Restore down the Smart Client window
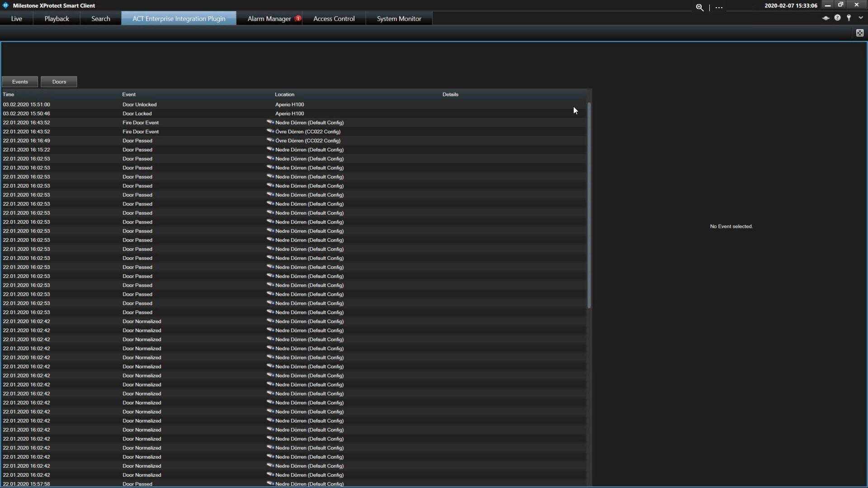The image size is (868, 488). [x=841, y=5]
